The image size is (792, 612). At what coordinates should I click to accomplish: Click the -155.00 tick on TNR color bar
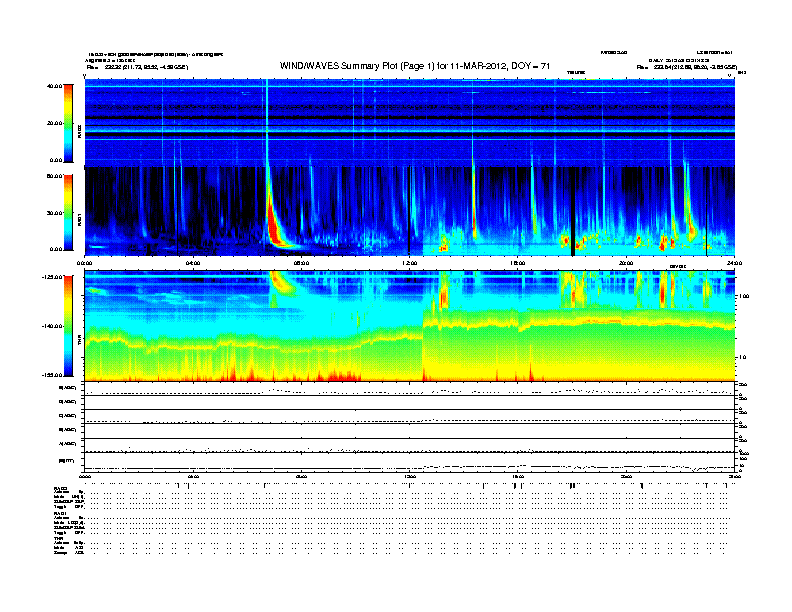(52, 375)
